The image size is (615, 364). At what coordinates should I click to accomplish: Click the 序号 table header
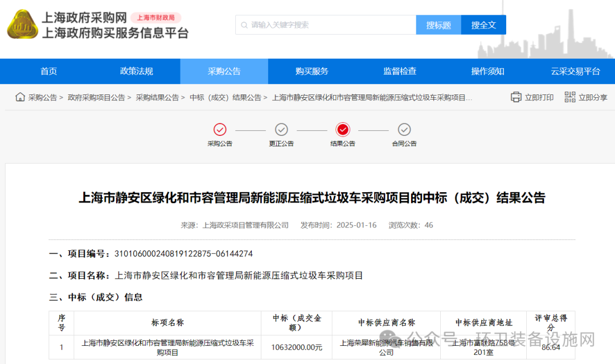pyautogui.click(x=61, y=323)
